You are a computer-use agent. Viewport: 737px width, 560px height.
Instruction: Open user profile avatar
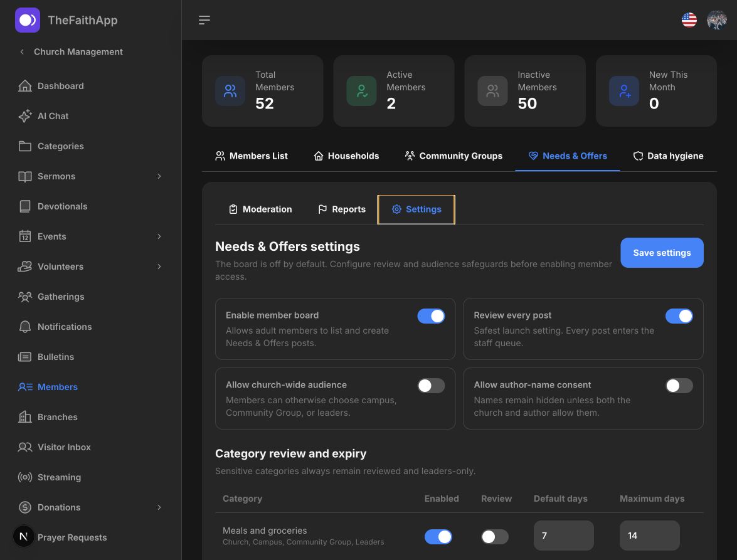pos(716,19)
